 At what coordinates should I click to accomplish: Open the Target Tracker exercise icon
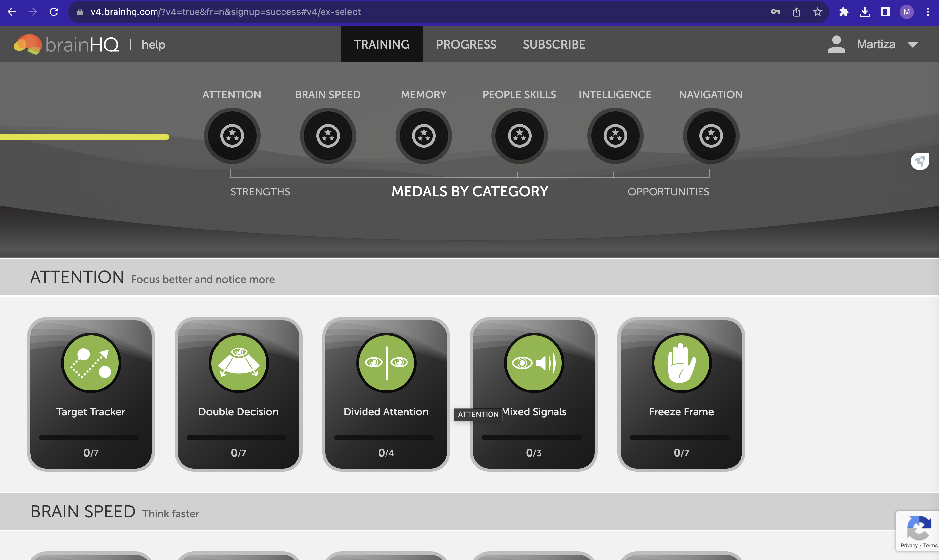pos(91,363)
